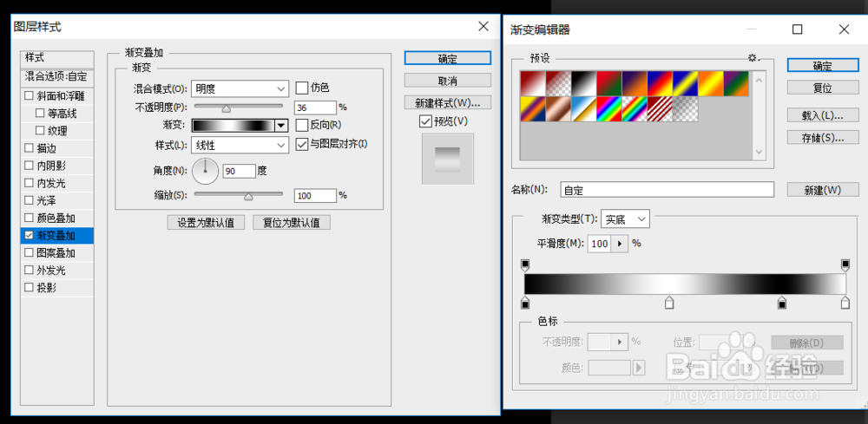This screenshot has width=868, height=424.
Task: Select the blue-yellow-blue gradient preset
Action: [x=686, y=83]
